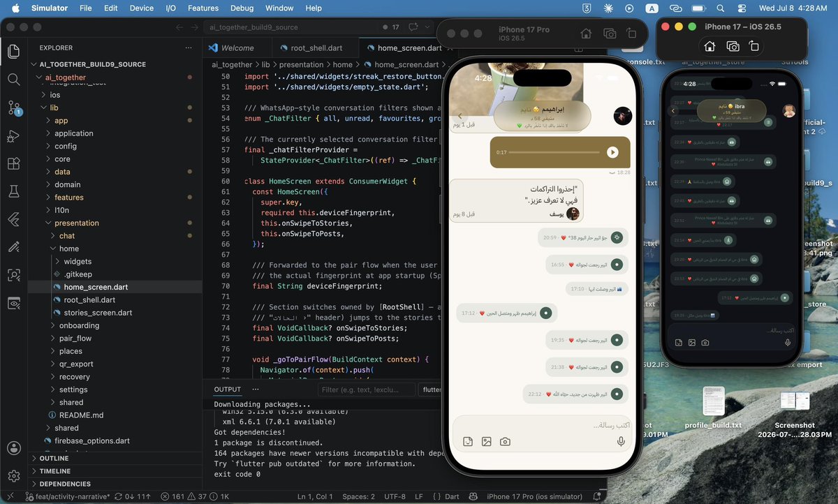Open the Run and Debug view
The image size is (838, 504).
click(x=13, y=135)
